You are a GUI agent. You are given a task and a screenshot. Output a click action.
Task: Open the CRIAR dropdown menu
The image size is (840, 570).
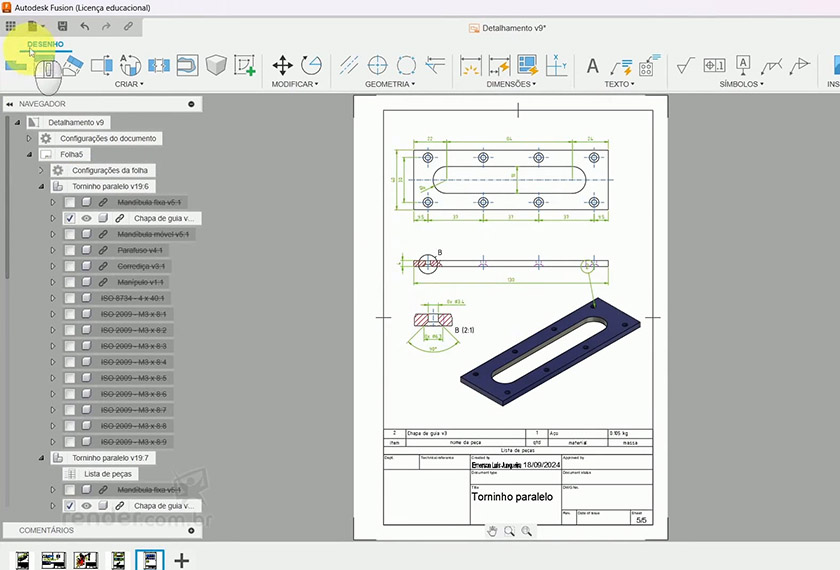coord(129,85)
